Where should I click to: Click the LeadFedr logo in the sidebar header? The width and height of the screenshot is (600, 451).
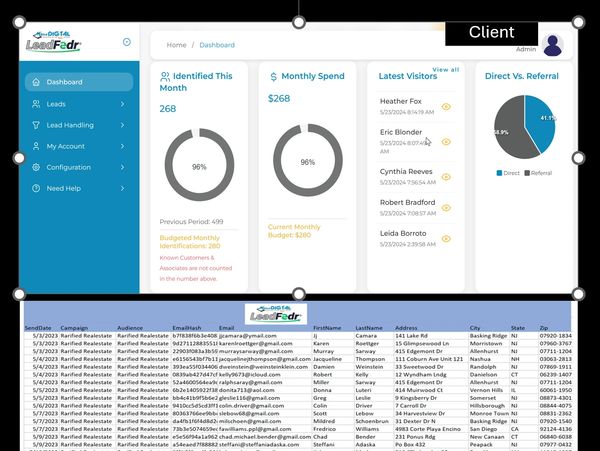[x=54, y=41]
